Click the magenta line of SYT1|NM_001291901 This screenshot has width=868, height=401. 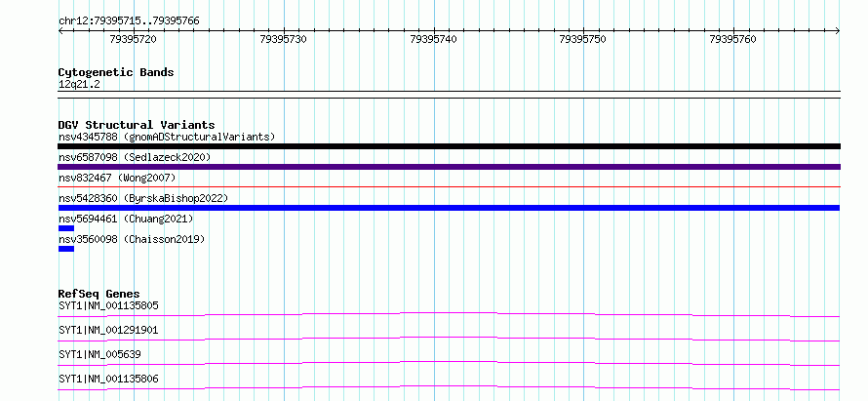point(449,339)
